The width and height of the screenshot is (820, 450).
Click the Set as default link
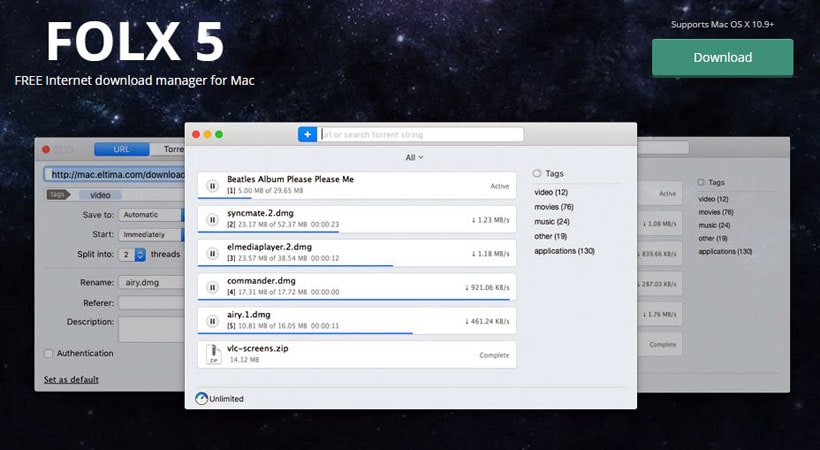pyautogui.click(x=71, y=379)
